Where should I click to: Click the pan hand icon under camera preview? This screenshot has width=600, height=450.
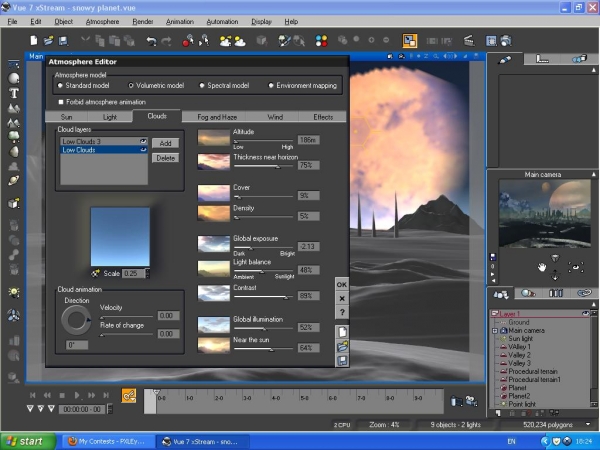pyautogui.click(x=541, y=267)
